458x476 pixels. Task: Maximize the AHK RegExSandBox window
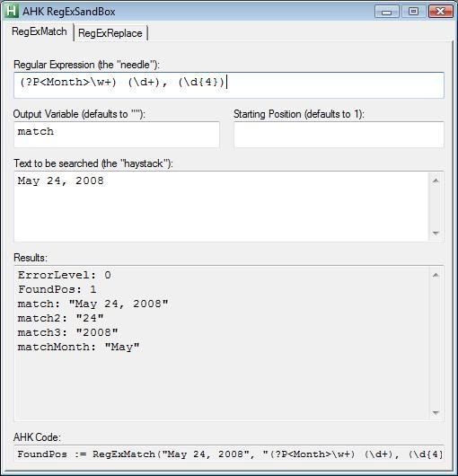coord(413,12)
